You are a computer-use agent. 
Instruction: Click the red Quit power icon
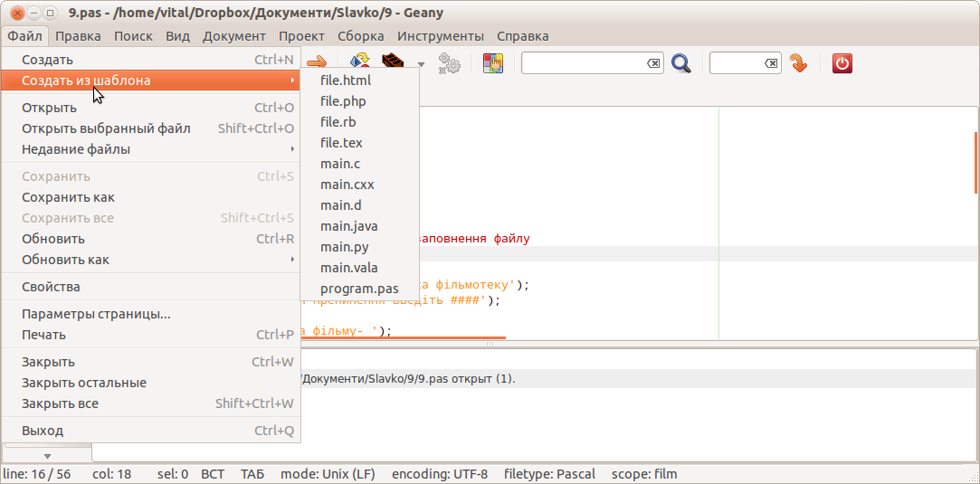pyautogui.click(x=842, y=63)
